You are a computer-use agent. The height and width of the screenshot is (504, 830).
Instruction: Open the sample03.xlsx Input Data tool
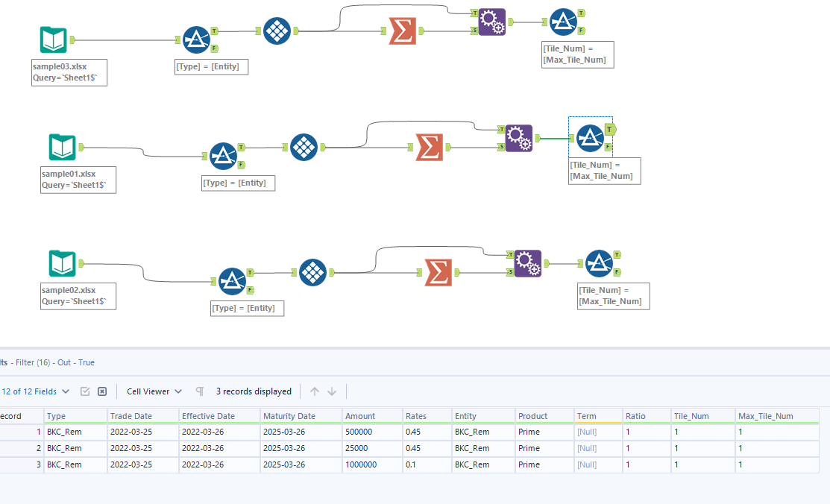pyautogui.click(x=52, y=39)
